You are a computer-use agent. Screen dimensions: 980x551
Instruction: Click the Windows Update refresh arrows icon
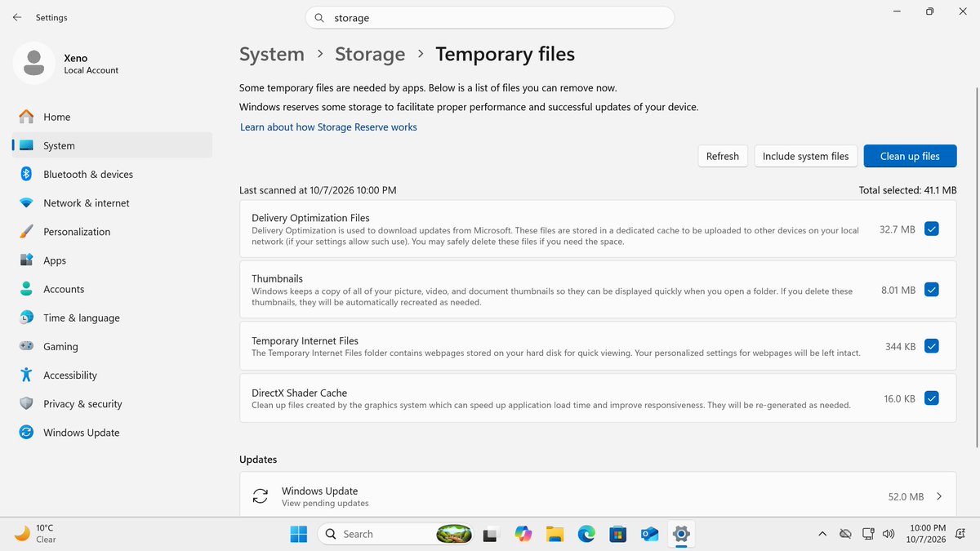coord(261,496)
